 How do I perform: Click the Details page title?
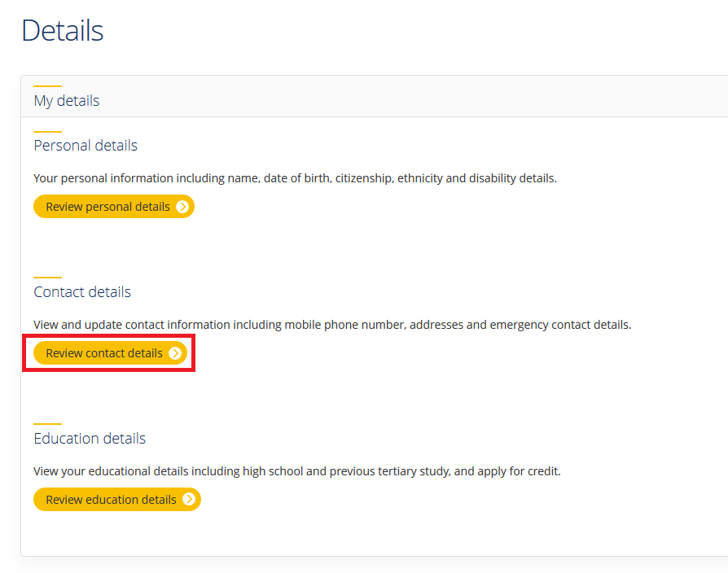point(63,31)
